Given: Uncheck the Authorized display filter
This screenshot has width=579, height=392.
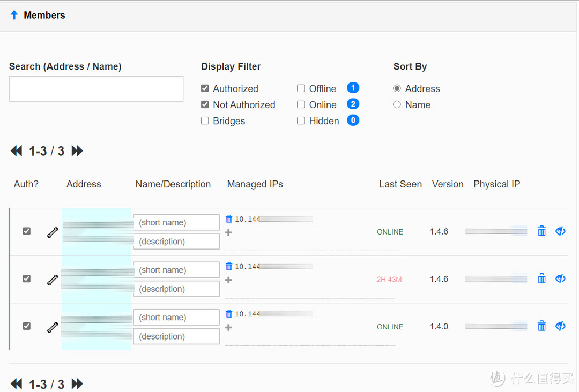Looking at the screenshot, I should tap(205, 88).
